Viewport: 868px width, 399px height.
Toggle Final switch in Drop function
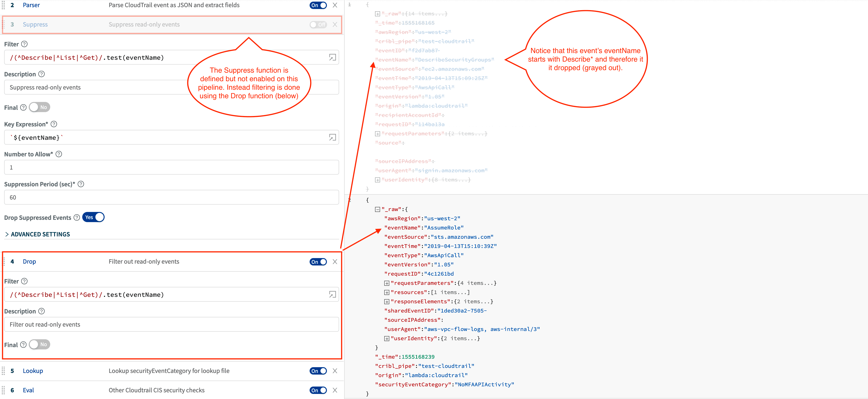(x=39, y=344)
